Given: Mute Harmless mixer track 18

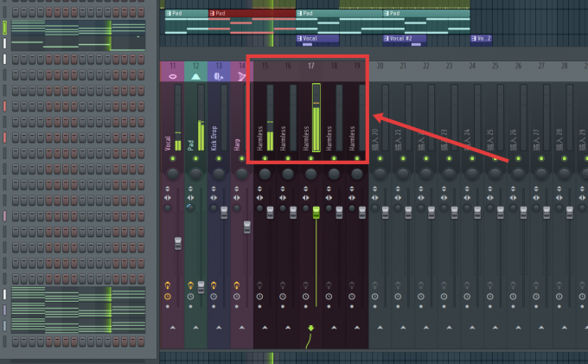Looking at the screenshot, I should click(334, 158).
